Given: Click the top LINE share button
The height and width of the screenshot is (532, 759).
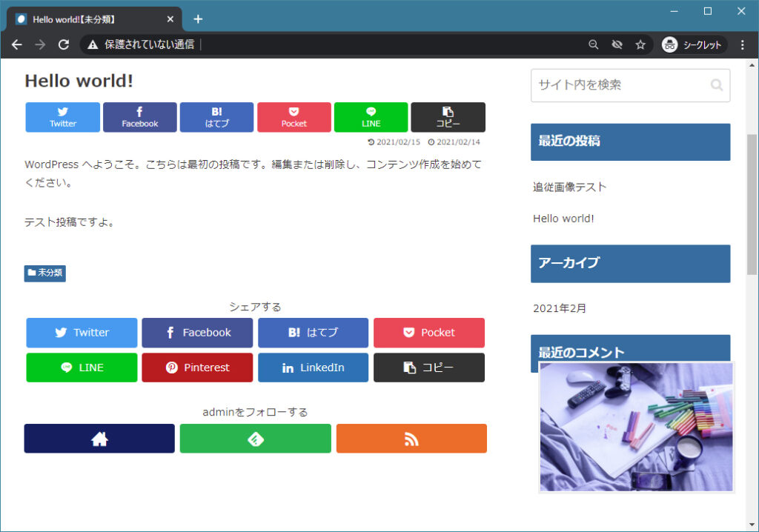Looking at the screenshot, I should pyautogui.click(x=371, y=117).
